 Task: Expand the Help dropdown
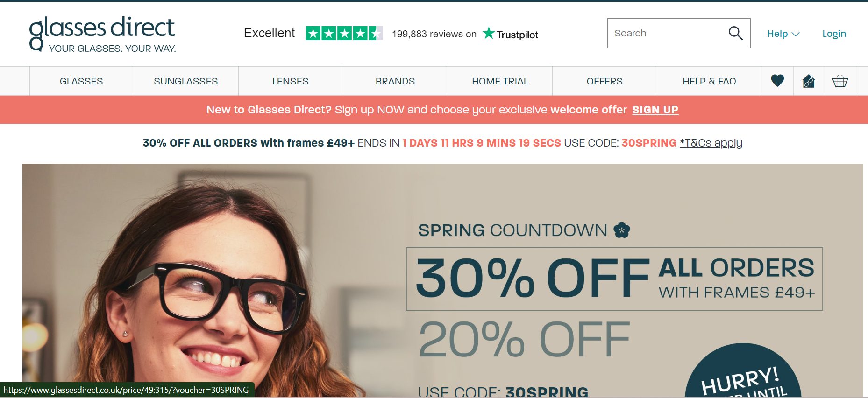click(x=783, y=34)
